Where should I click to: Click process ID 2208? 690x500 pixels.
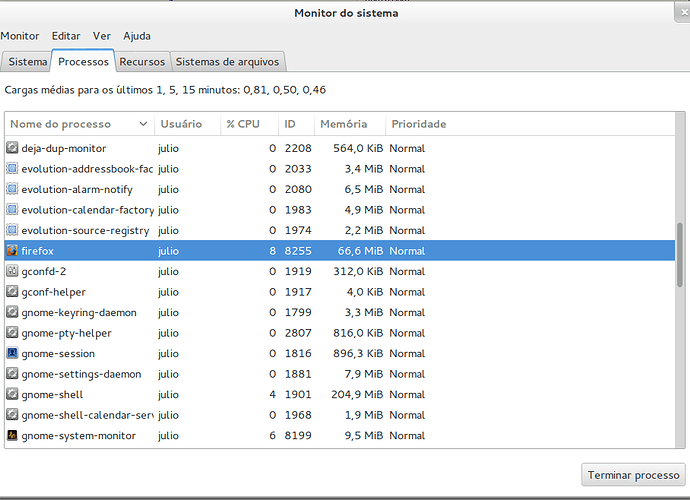point(298,148)
